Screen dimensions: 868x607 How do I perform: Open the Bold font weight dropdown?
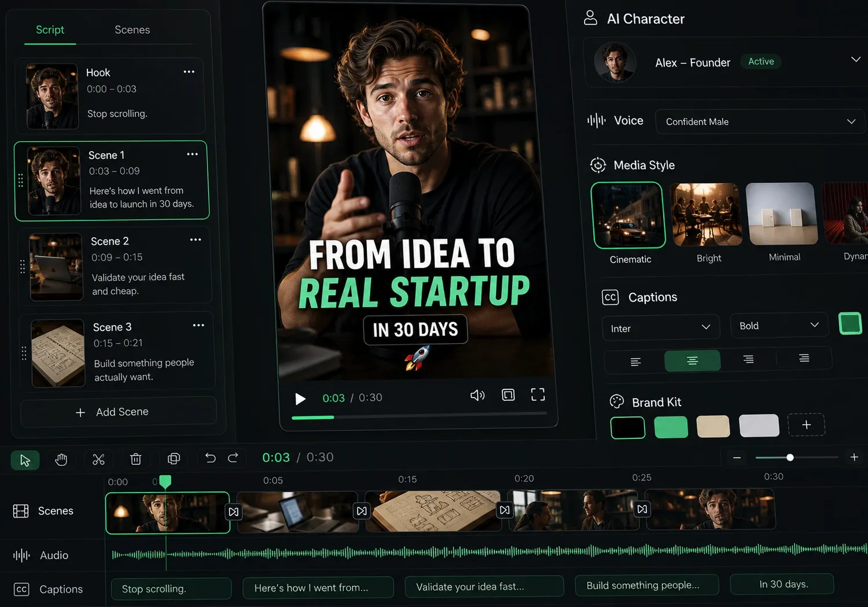pyautogui.click(x=779, y=325)
